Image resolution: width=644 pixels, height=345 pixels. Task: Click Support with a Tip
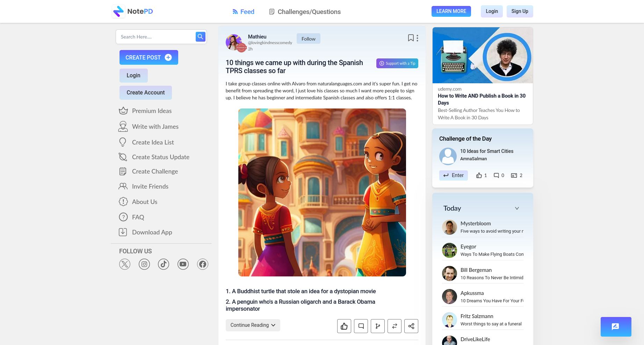pyautogui.click(x=397, y=63)
